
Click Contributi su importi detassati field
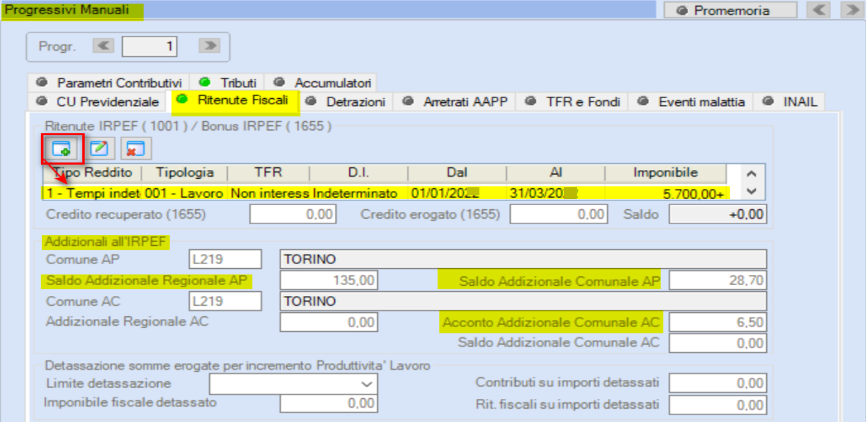click(x=718, y=383)
